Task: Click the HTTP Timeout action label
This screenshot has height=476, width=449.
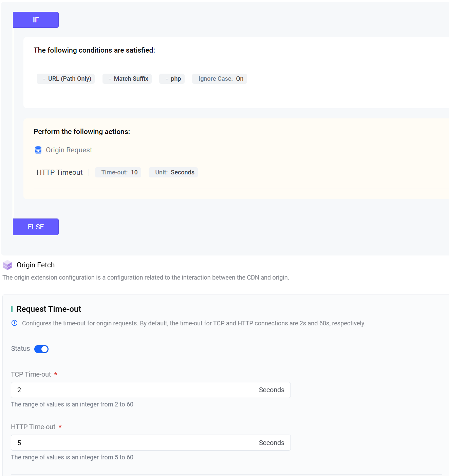Action: [x=59, y=172]
